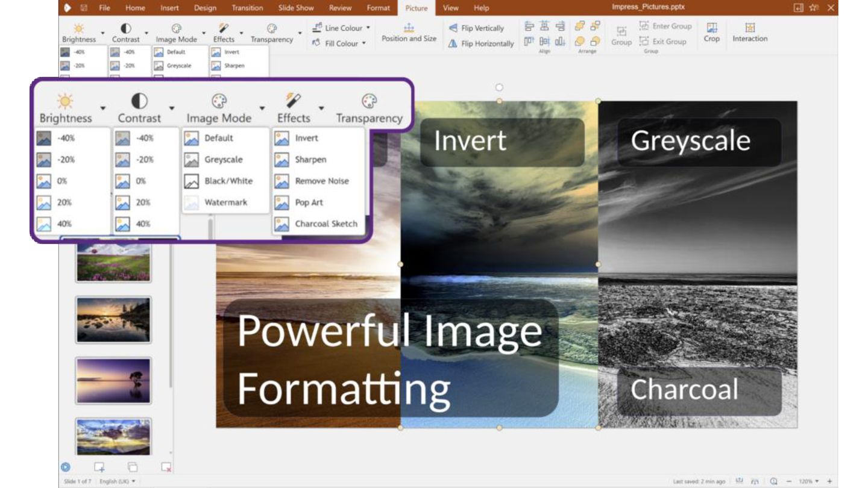Flip the picture horizontally
Viewport: 868px width, 488px height.
pyautogui.click(x=481, y=43)
